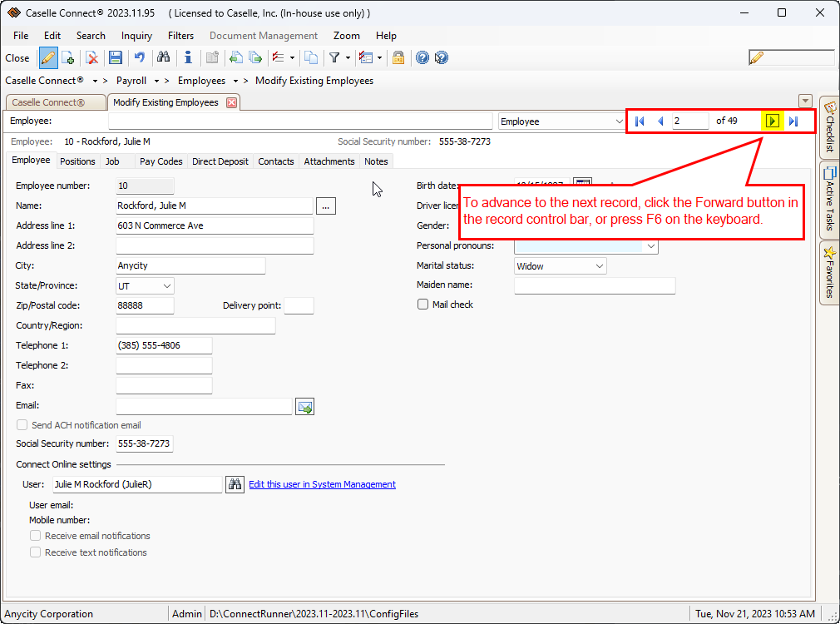
Task: Click the Copy pages toolbar icon
Action: (311, 58)
